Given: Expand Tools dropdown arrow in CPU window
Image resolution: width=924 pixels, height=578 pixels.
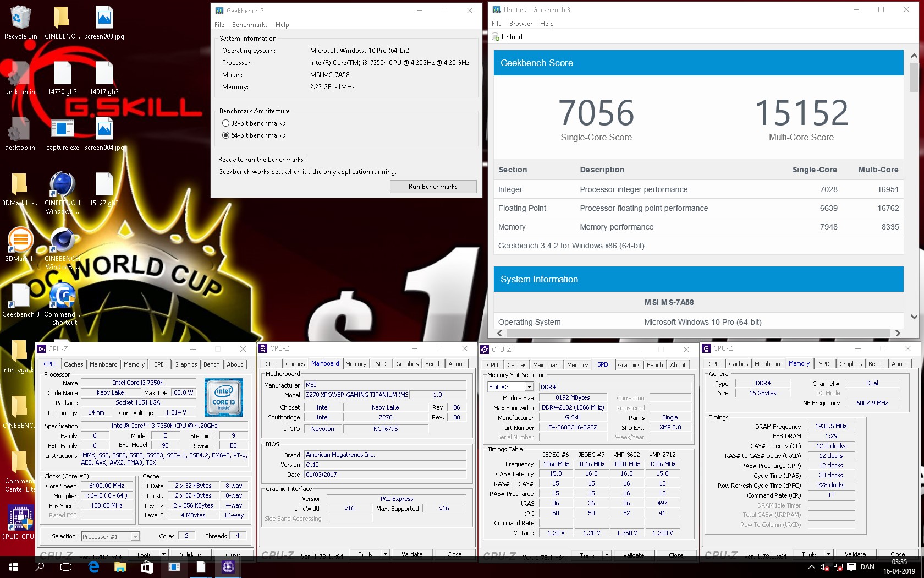Looking at the screenshot, I should [x=163, y=554].
